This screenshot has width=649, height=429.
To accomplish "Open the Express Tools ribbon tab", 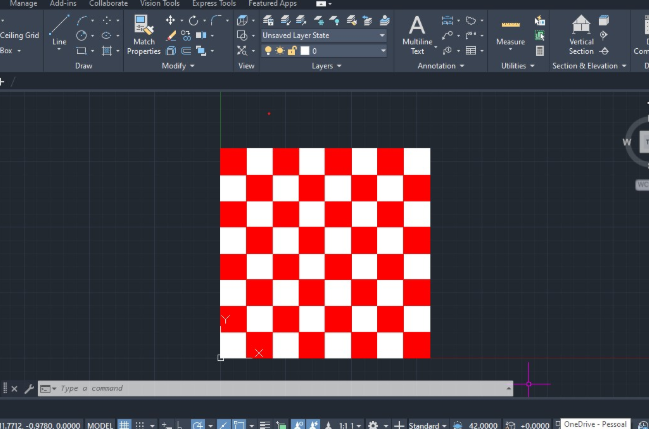I will tap(213, 4).
